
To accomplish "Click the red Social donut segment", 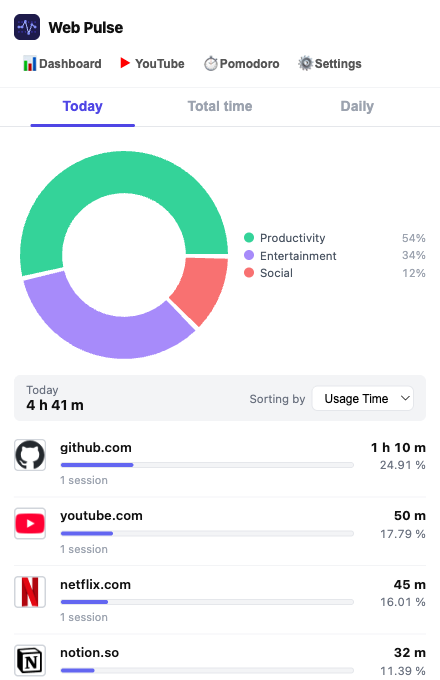I will (x=202, y=287).
